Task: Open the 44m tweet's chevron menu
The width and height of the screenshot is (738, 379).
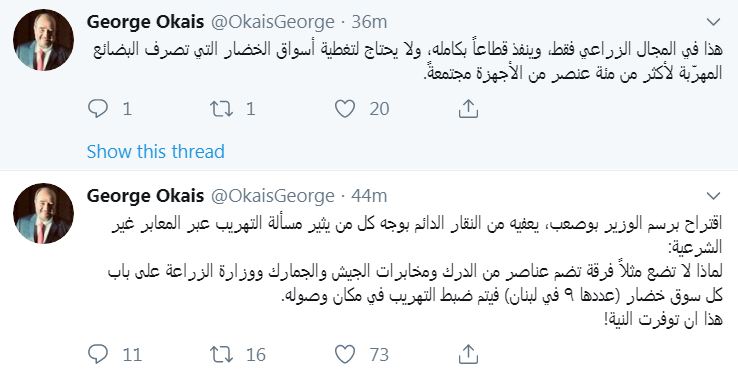Action: tap(714, 196)
